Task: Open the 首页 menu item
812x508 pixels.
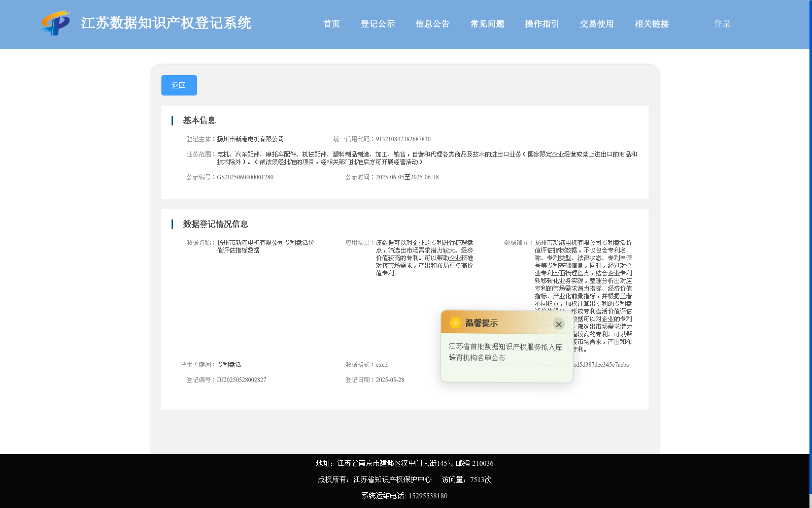Action: point(331,24)
